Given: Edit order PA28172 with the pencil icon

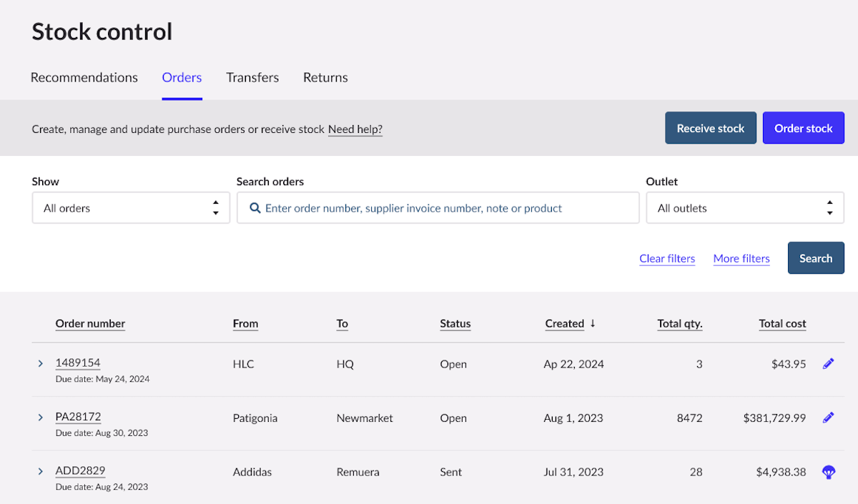Looking at the screenshot, I should [x=828, y=417].
